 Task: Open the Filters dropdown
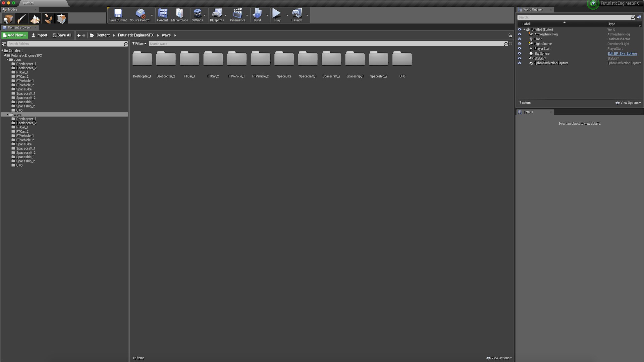(139, 44)
